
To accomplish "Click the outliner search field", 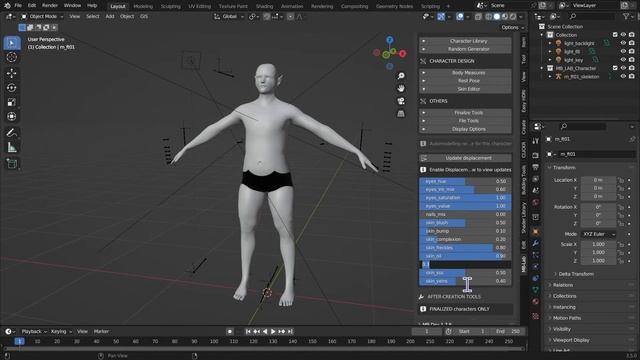I will coord(592,16).
